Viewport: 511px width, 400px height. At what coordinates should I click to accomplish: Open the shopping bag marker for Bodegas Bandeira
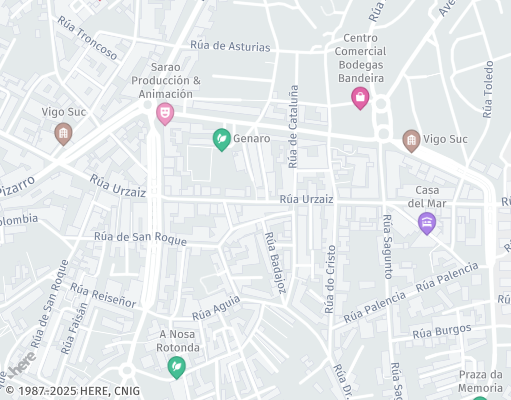click(360, 98)
